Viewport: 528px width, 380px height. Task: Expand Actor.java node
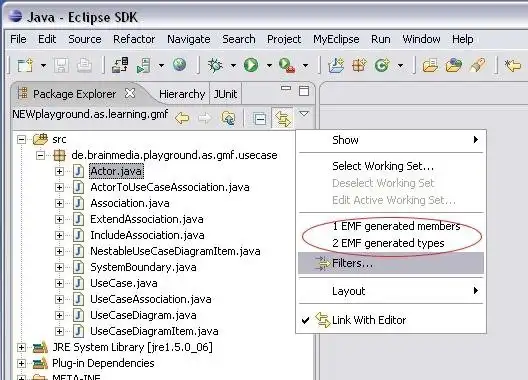click(x=59, y=171)
